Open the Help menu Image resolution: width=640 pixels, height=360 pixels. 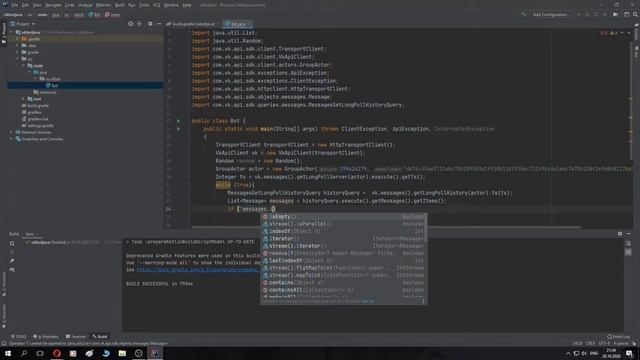point(187,5)
